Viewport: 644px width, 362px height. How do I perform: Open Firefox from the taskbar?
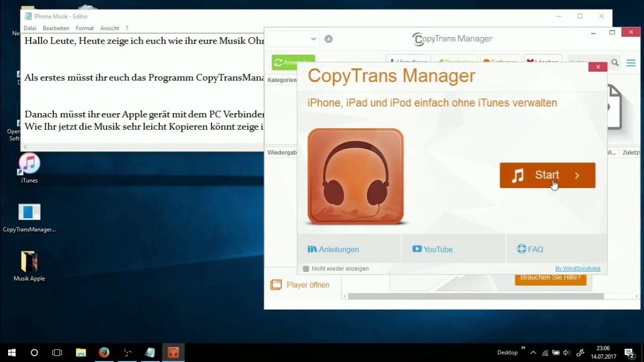point(104,352)
